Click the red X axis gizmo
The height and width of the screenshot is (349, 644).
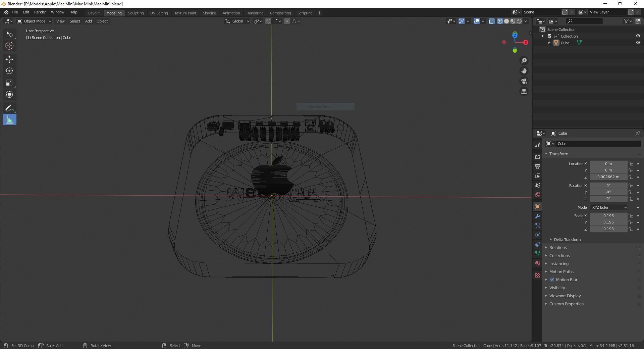[x=526, y=42]
